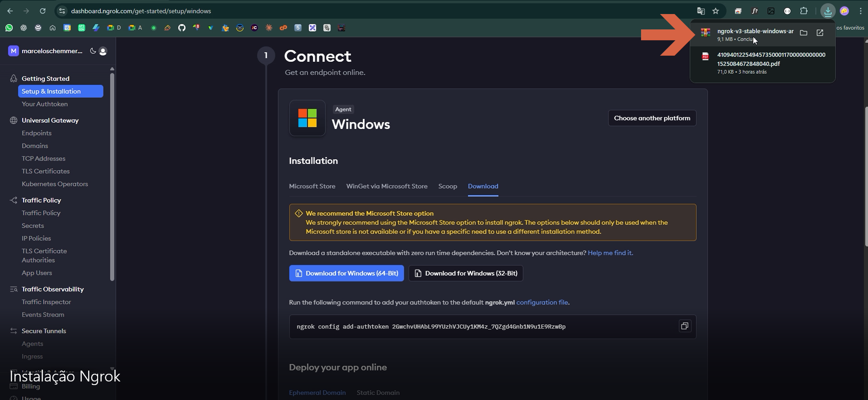The width and height of the screenshot is (868, 400).
Task: Click Download for Windows (64-Bit)
Action: click(346, 273)
